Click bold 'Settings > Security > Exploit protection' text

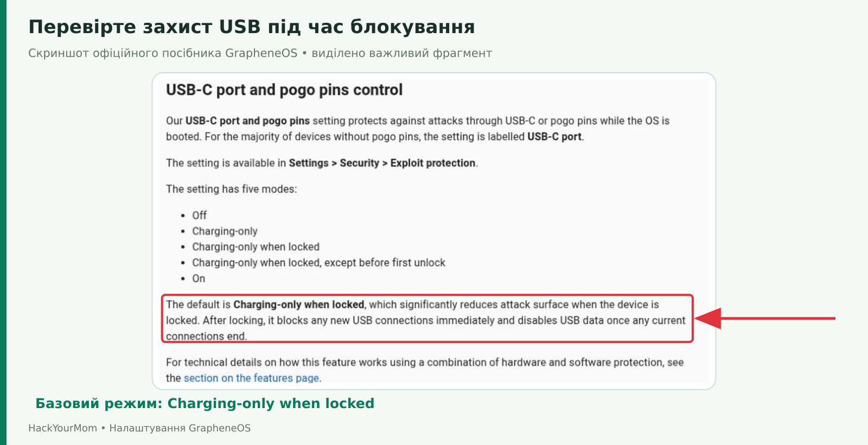click(382, 163)
